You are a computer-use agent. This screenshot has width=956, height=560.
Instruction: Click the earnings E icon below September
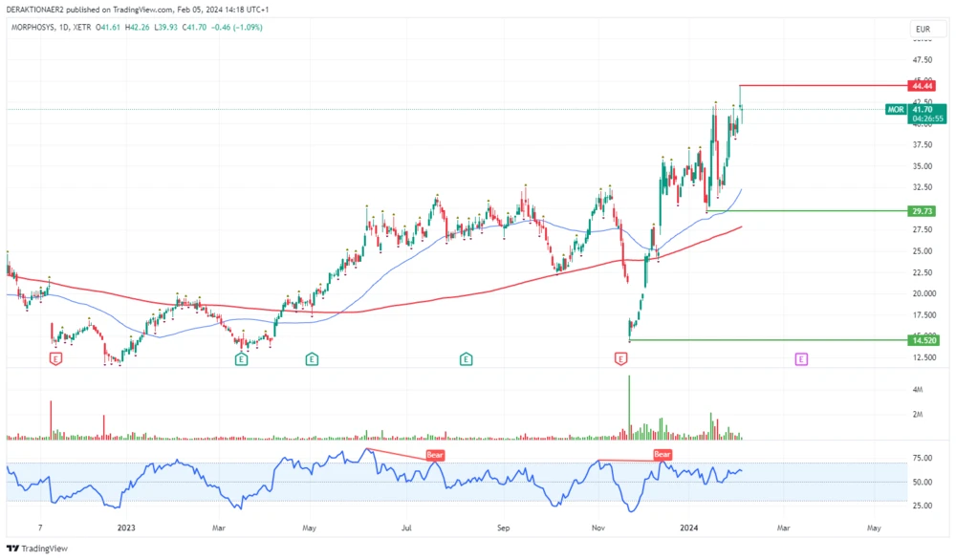click(465, 358)
